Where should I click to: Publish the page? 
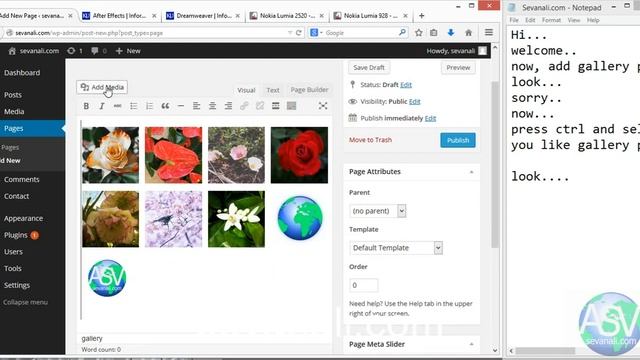click(458, 140)
